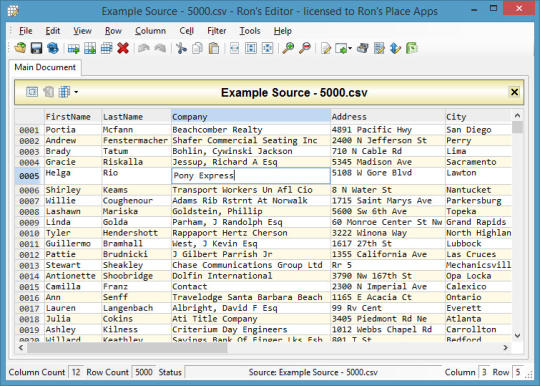Open the Column menu
The image size is (540, 386).
click(150, 31)
